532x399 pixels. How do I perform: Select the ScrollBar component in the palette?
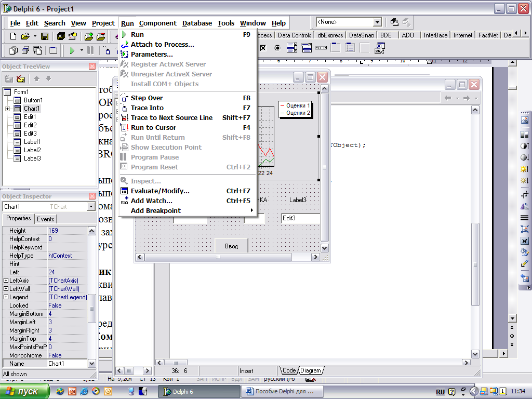321,48
